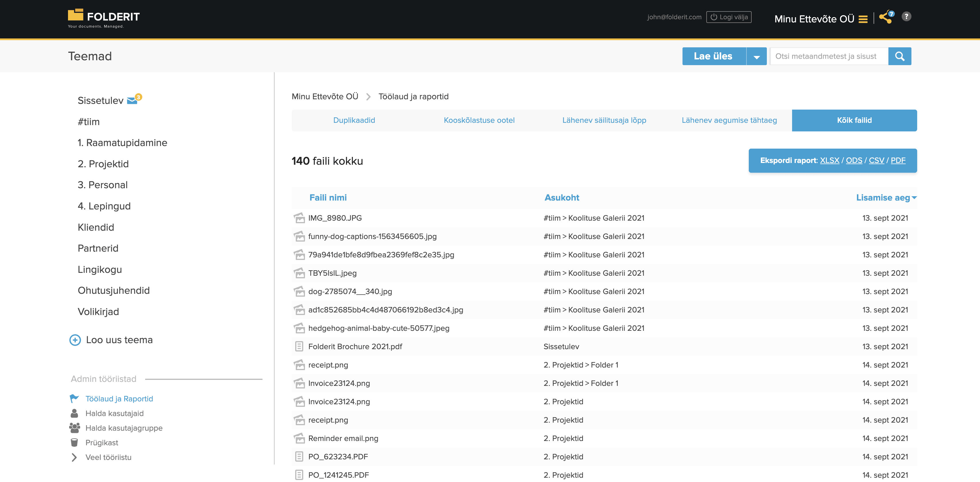Open the Partnerid theme
The height and width of the screenshot is (482, 980).
point(98,248)
